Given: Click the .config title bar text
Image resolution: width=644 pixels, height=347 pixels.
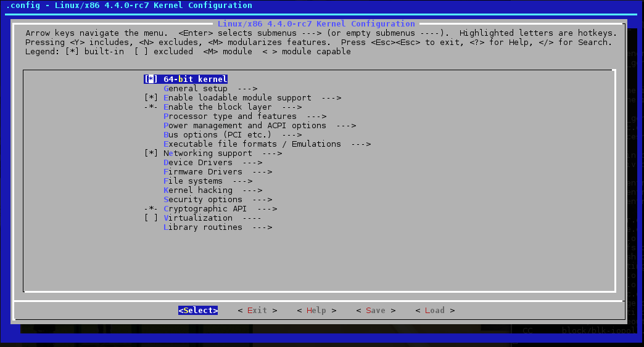Looking at the screenshot, I should (x=129, y=6).
